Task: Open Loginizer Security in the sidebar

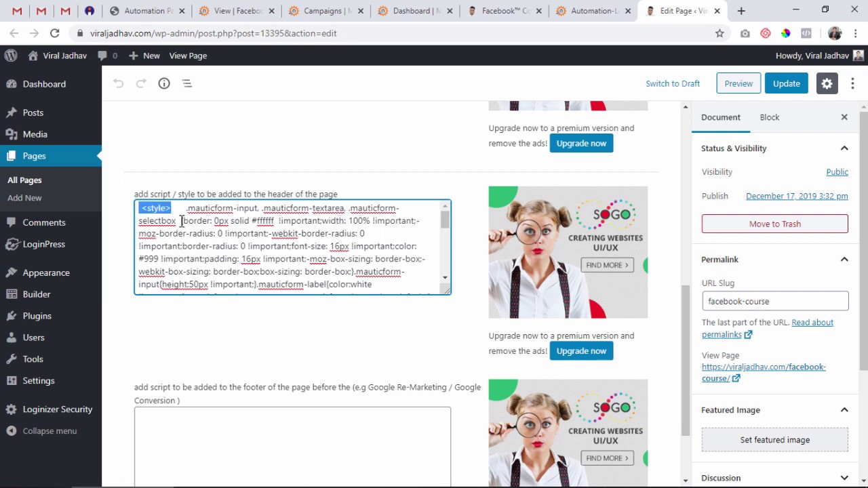Action: click(58, 409)
